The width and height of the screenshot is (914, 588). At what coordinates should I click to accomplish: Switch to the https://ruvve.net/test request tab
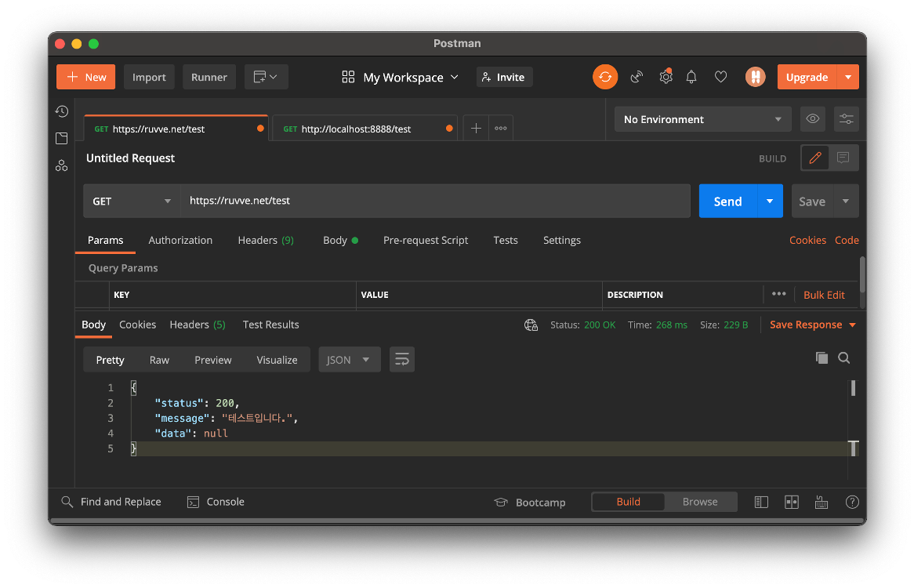tap(175, 129)
